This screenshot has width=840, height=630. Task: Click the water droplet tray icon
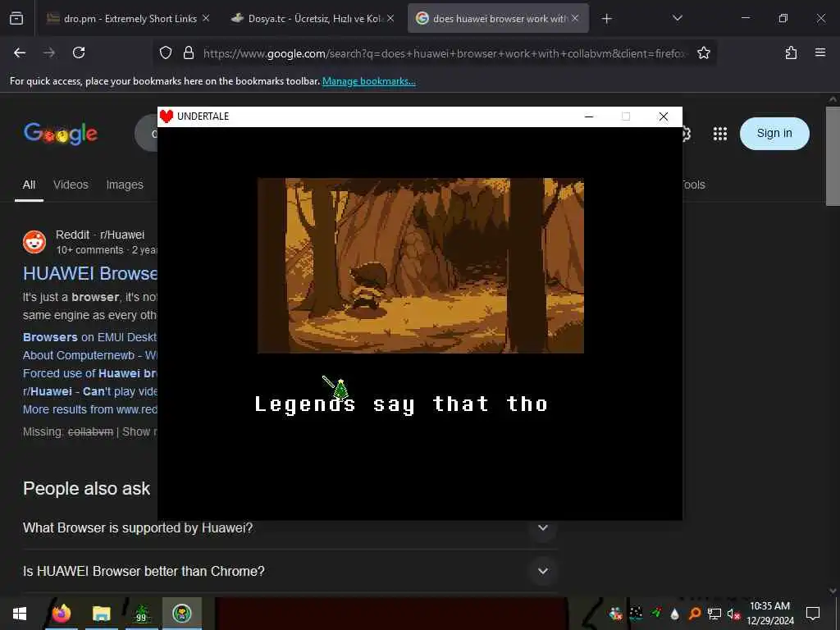tap(674, 614)
